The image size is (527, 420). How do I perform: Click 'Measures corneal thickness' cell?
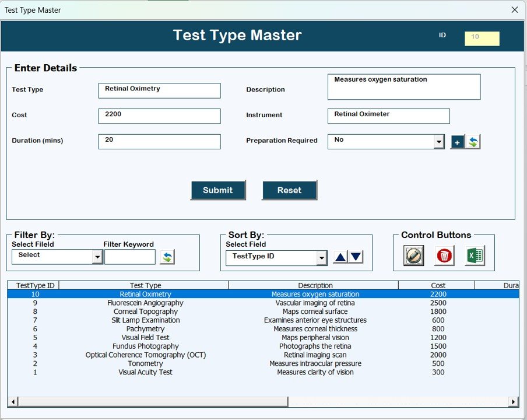(x=315, y=329)
